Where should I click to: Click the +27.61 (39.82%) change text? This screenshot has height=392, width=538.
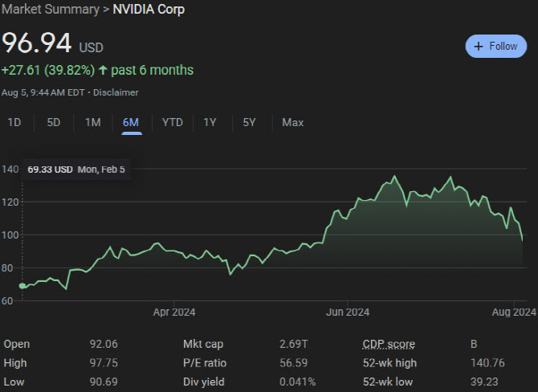pos(48,70)
